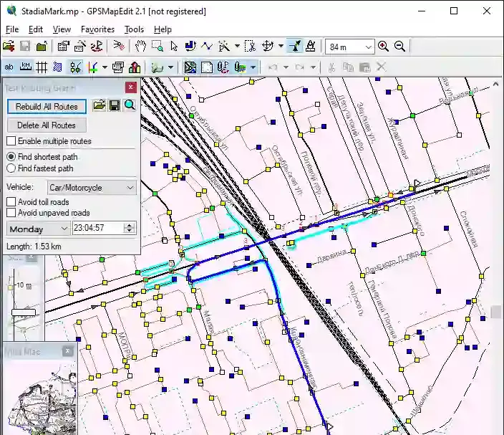Toggle the dotted map bounds icon
This screenshot has width=504, height=435.
pos(207,67)
